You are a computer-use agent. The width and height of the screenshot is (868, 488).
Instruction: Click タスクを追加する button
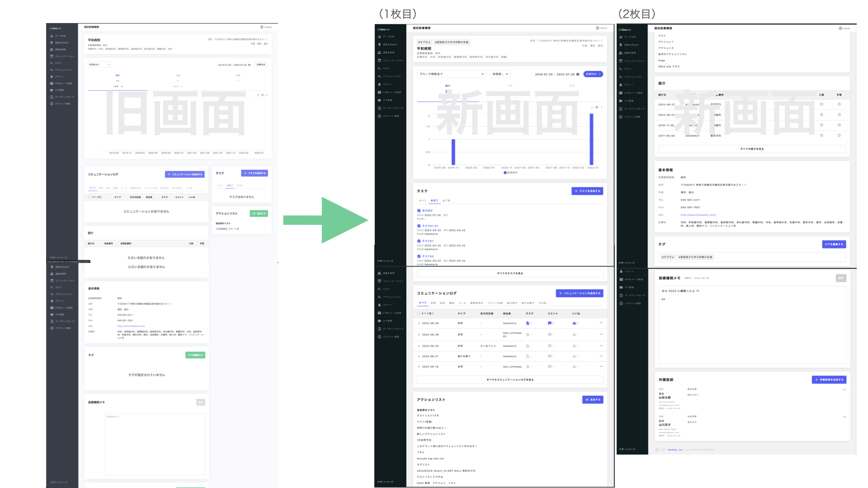tap(587, 191)
